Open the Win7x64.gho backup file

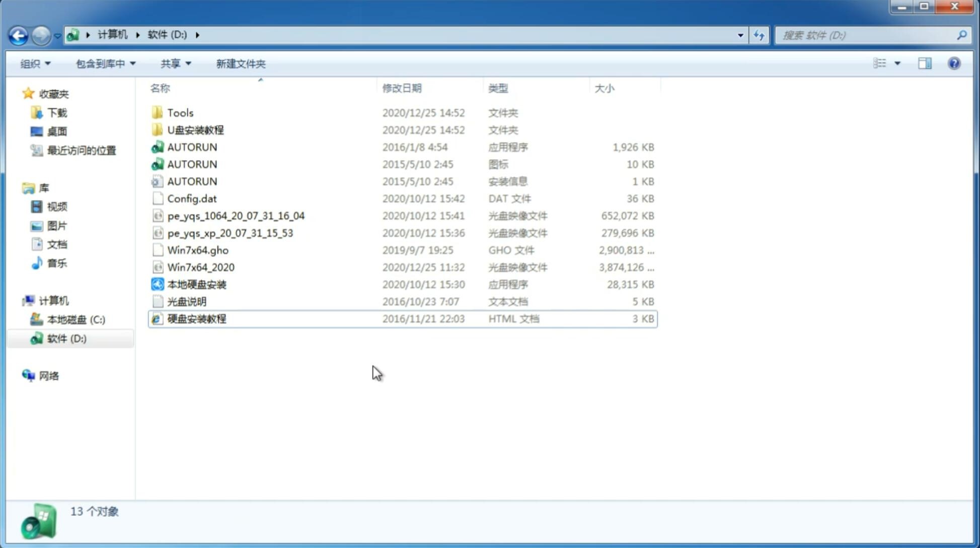[198, 250]
